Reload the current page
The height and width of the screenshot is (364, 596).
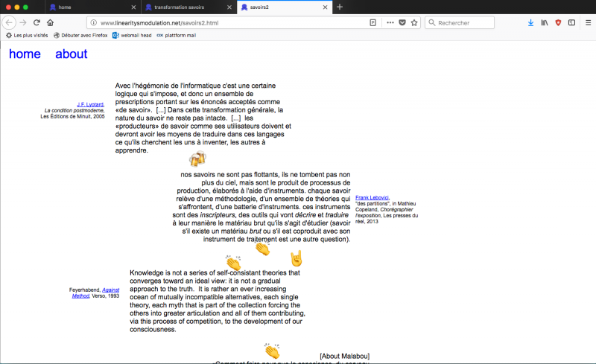pyautogui.click(x=37, y=23)
